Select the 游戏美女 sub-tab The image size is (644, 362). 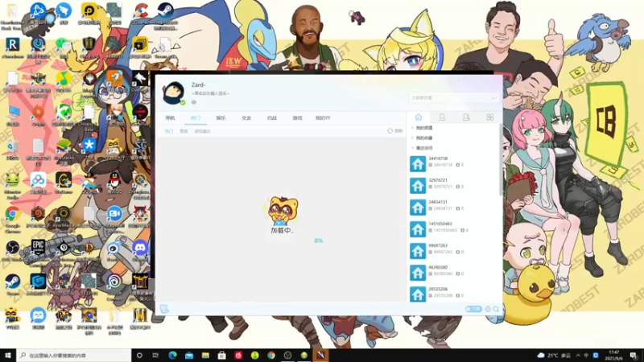[203, 131]
